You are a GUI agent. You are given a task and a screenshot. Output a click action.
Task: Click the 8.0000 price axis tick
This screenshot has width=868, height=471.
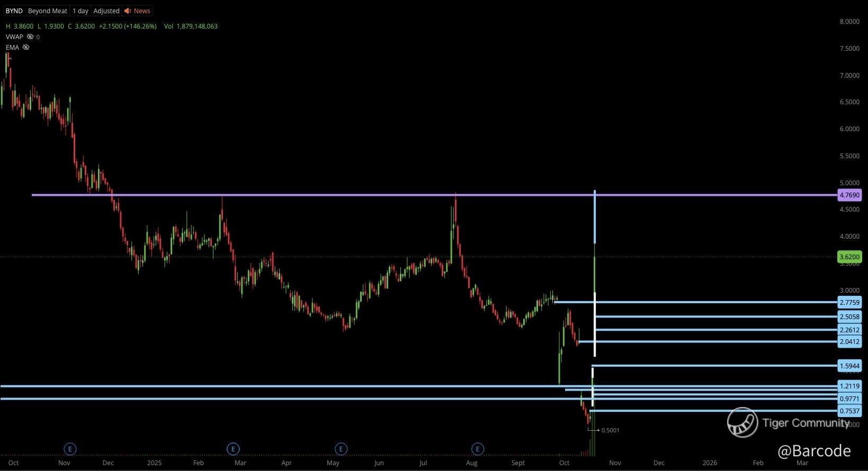point(849,22)
